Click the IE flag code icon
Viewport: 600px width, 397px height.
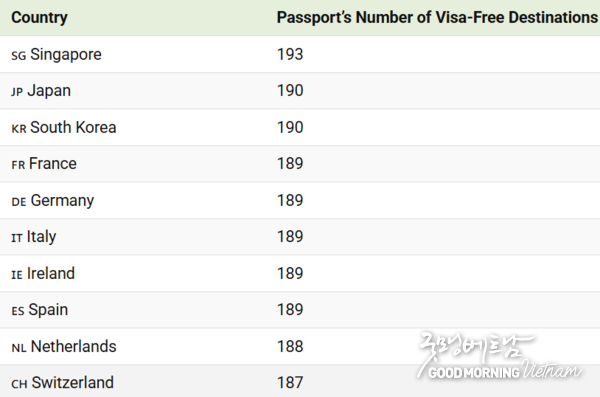pos(17,275)
